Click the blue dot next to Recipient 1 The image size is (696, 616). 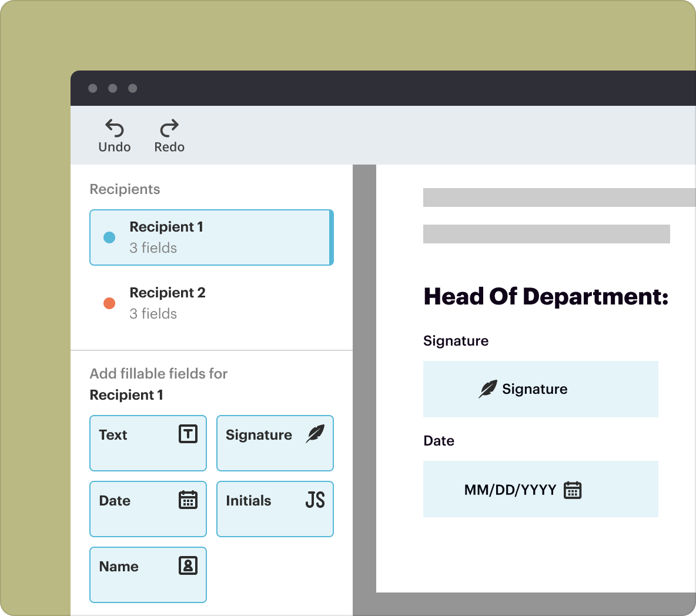pyautogui.click(x=109, y=237)
